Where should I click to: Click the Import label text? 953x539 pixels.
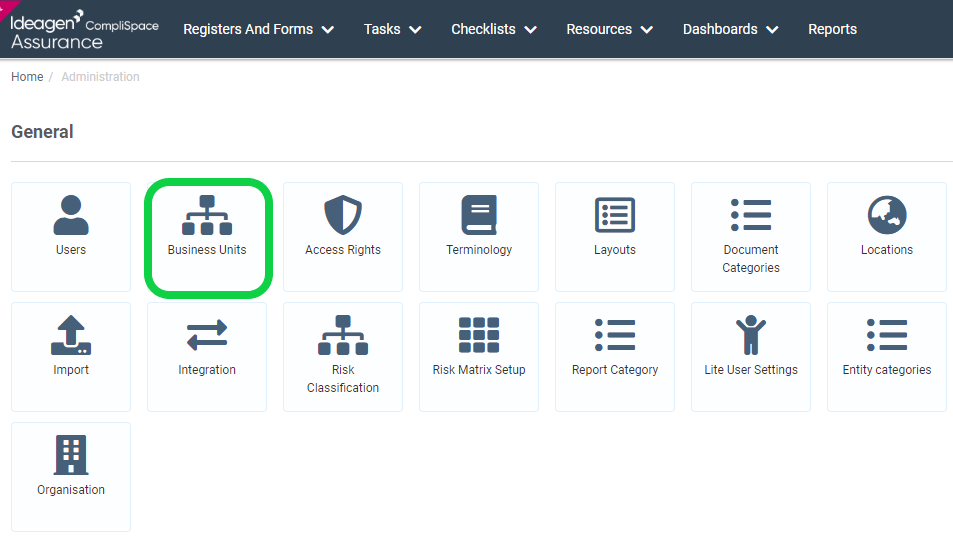(x=71, y=369)
